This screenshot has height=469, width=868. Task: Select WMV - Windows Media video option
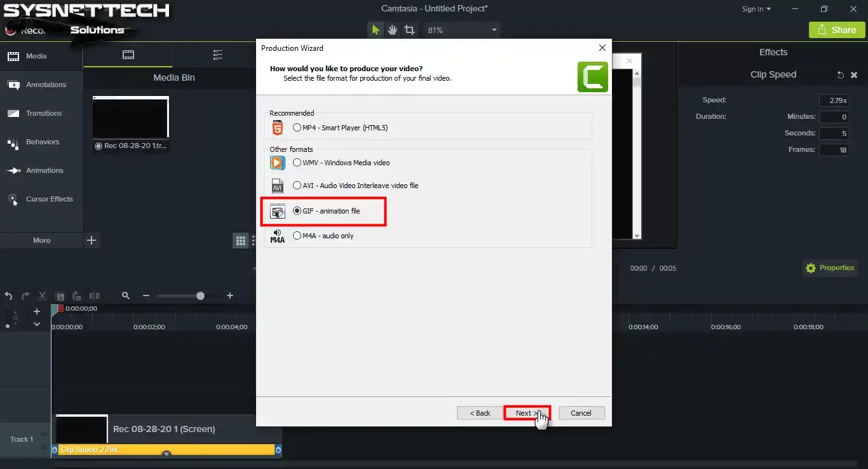coord(341,163)
